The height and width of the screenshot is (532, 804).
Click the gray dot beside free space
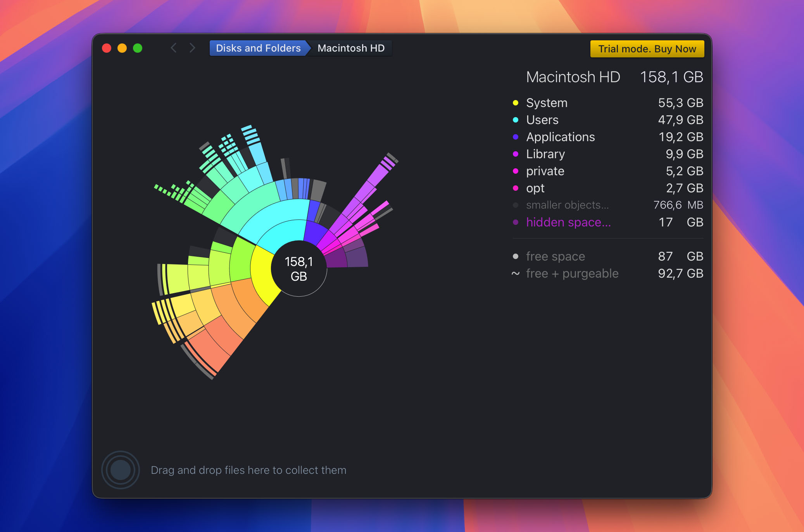pyautogui.click(x=516, y=256)
